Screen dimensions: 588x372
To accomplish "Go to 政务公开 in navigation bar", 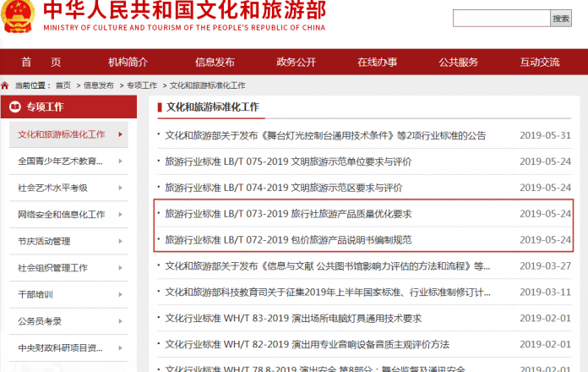I will coord(296,62).
